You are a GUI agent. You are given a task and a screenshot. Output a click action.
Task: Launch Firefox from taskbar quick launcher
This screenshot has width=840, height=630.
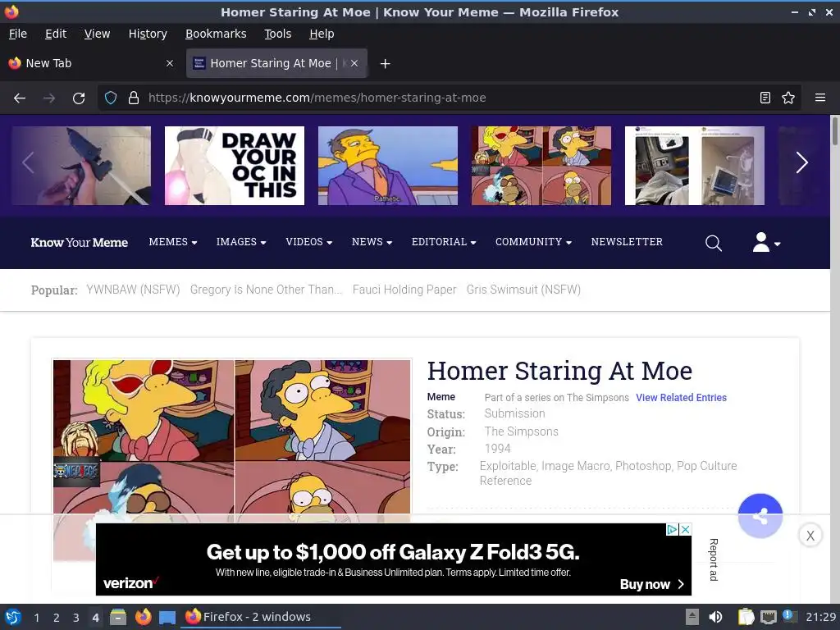click(x=143, y=617)
